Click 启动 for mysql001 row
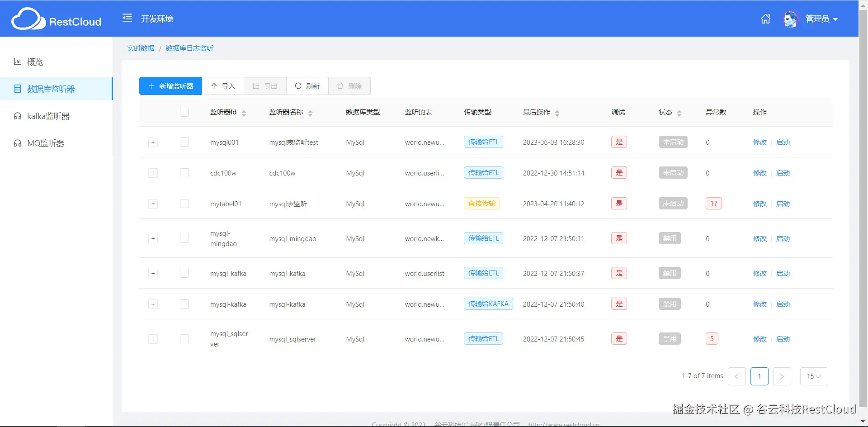The height and width of the screenshot is (427, 868). click(x=783, y=142)
